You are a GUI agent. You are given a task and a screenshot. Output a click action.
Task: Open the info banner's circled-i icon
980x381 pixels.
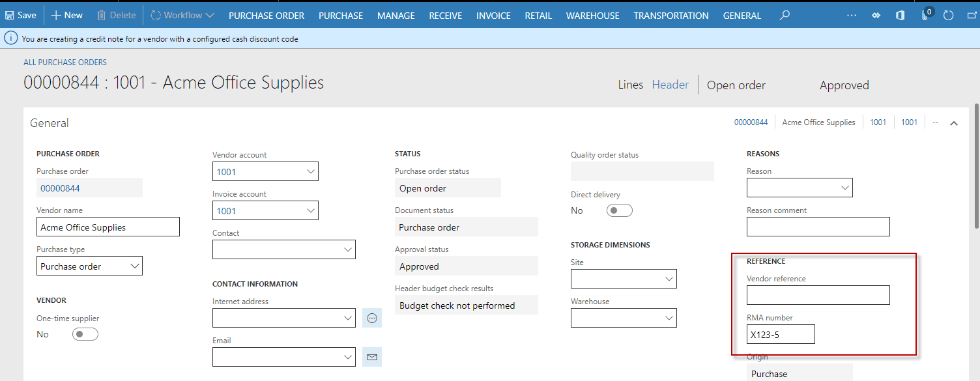click(x=10, y=38)
